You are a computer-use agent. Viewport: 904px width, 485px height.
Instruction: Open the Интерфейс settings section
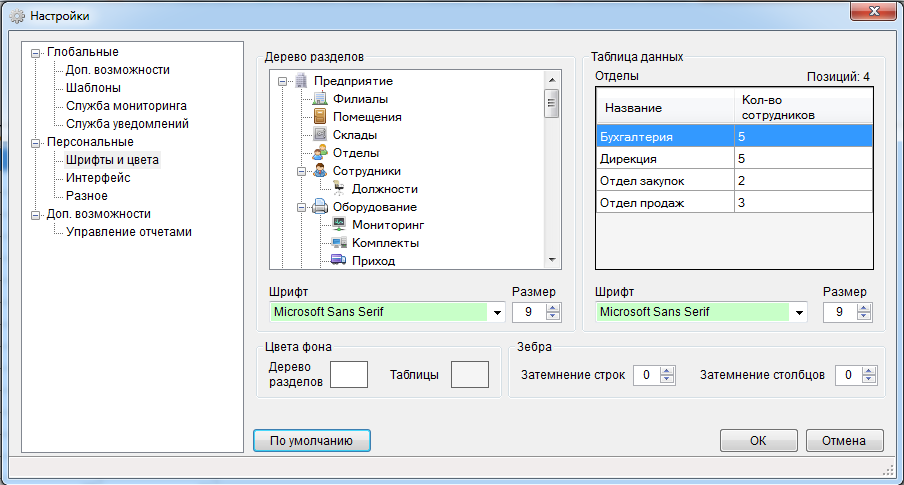tap(98, 178)
